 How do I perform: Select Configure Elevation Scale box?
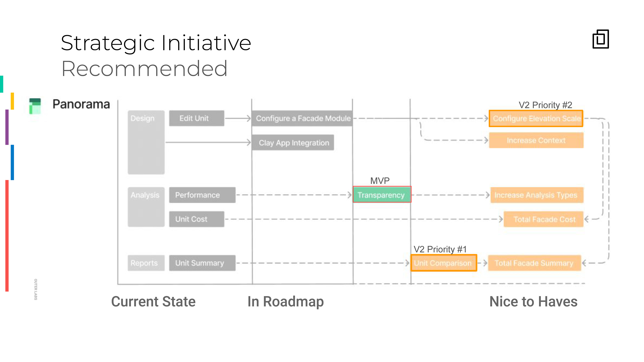coord(536,118)
